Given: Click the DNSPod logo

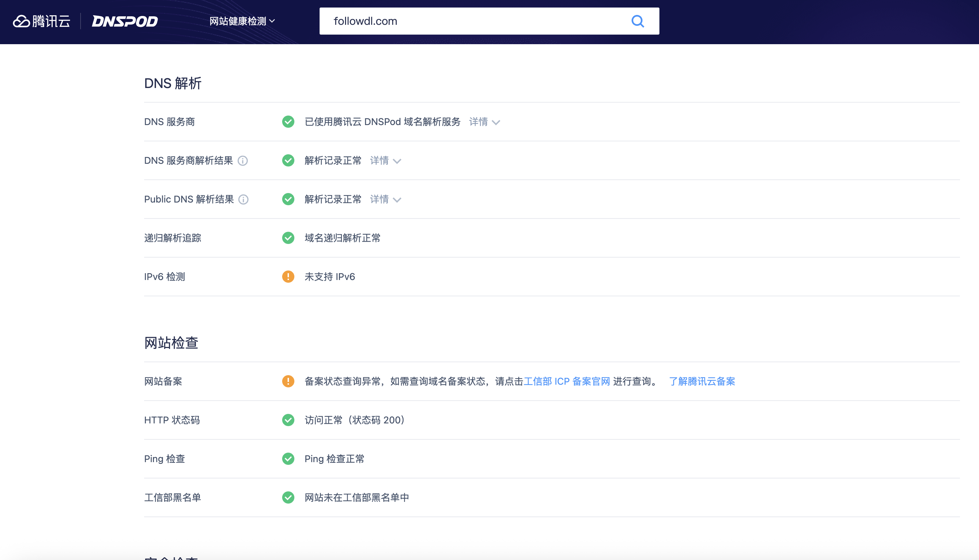Looking at the screenshot, I should tap(125, 21).
